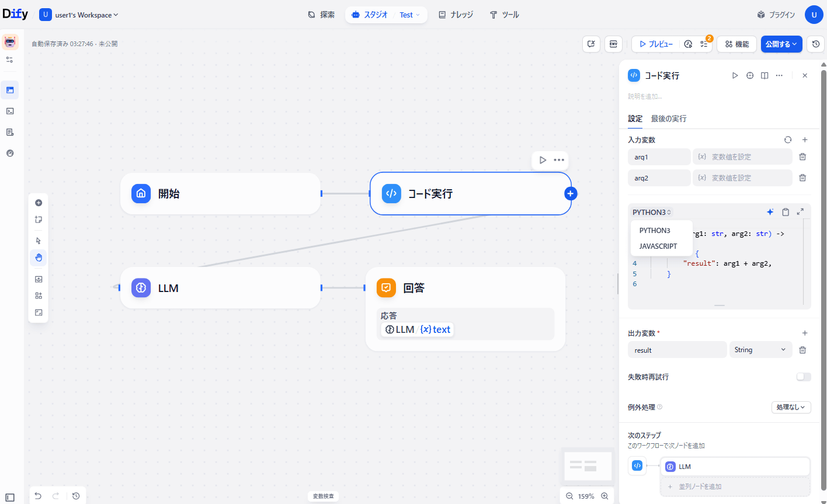Open the publish dropdown button

click(x=781, y=44)
